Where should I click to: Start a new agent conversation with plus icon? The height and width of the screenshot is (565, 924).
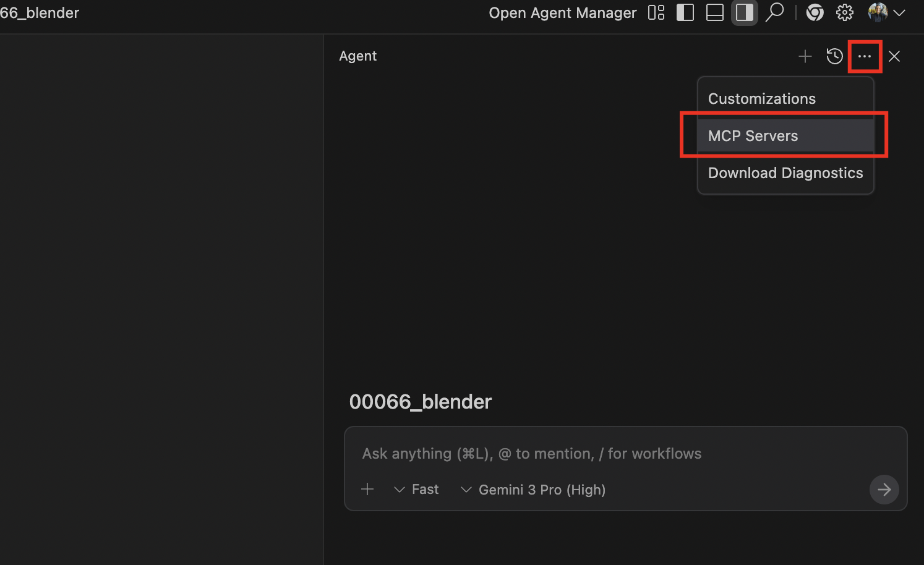[x=805, y=57]
